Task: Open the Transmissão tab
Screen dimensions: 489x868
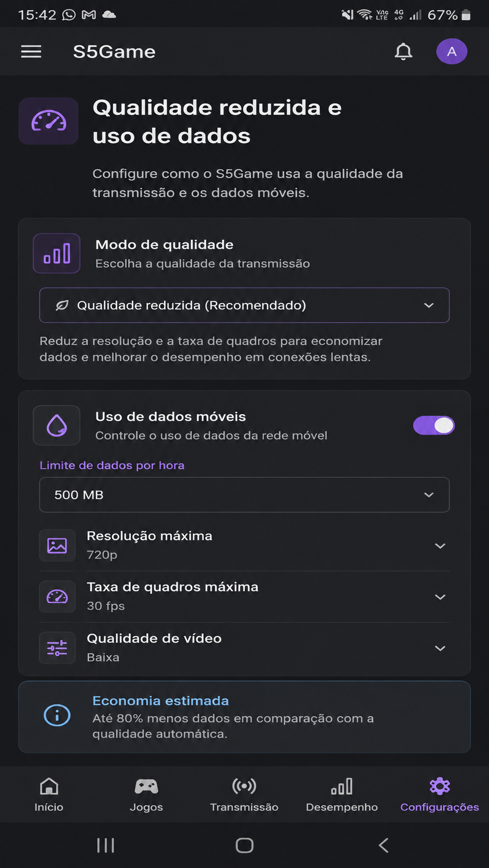Action: (x=244, y=794)
